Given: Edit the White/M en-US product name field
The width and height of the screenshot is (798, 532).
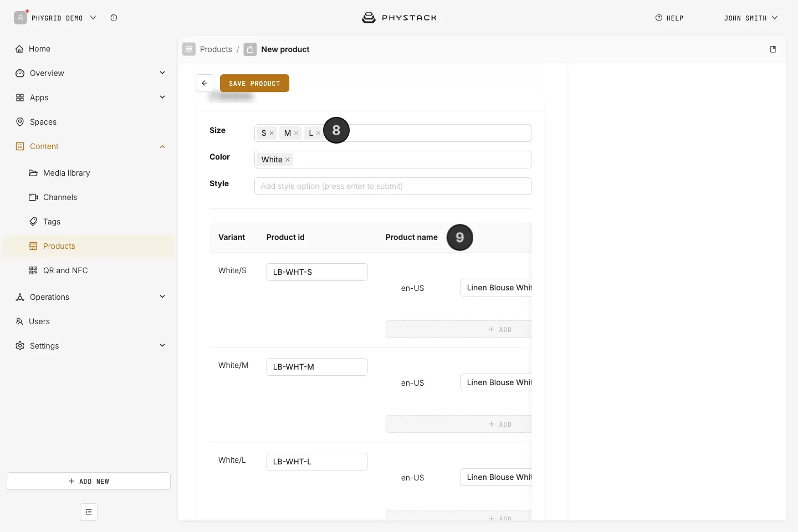Looking at the screenshot, I should click(496, 382).
